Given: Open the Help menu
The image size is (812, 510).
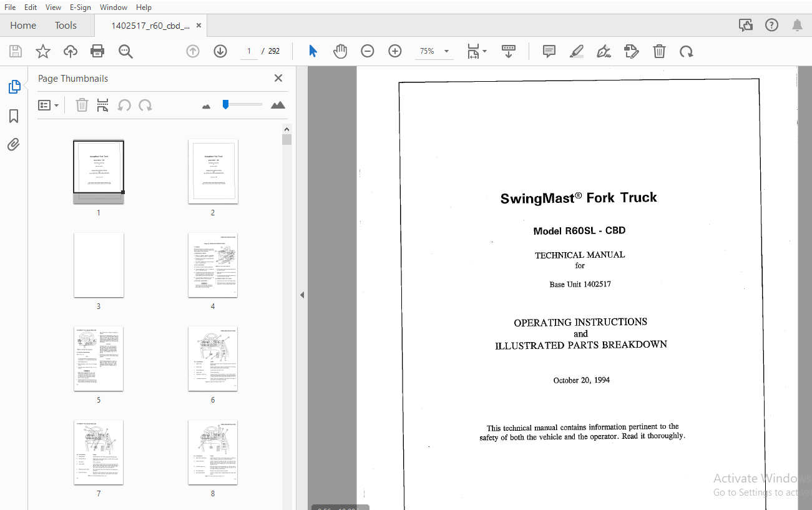Looking at the screenshot, I should point(144,7).
